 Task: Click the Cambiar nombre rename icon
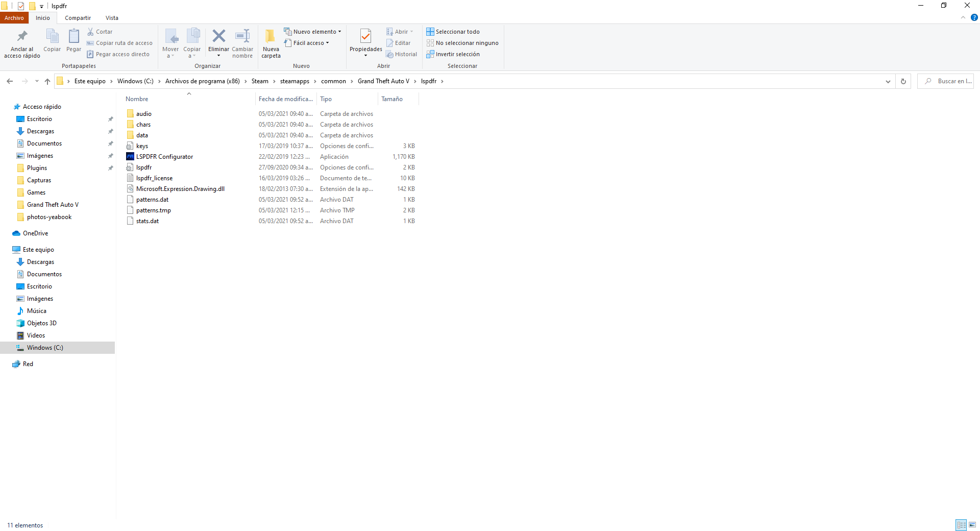(242, 36)
